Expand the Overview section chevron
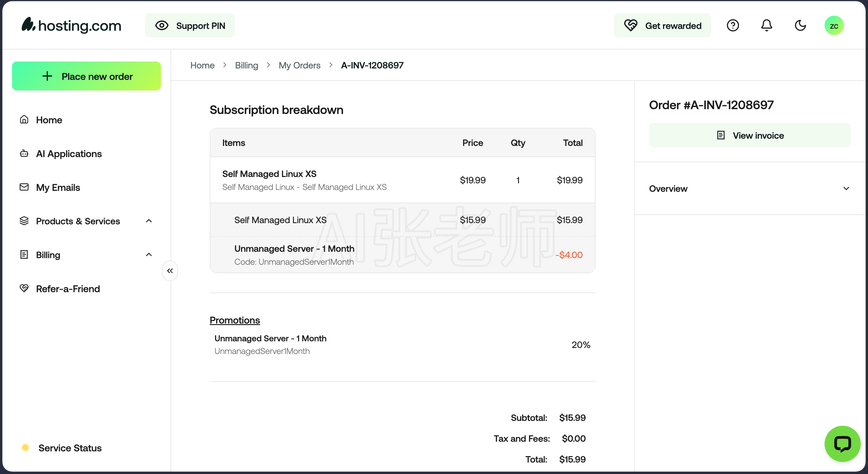868x474 pixels. [x=846, y=188]
